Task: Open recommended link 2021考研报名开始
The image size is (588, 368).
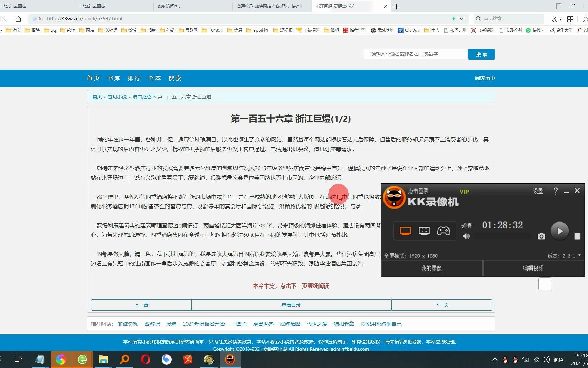Action: (x=204, y=324)
